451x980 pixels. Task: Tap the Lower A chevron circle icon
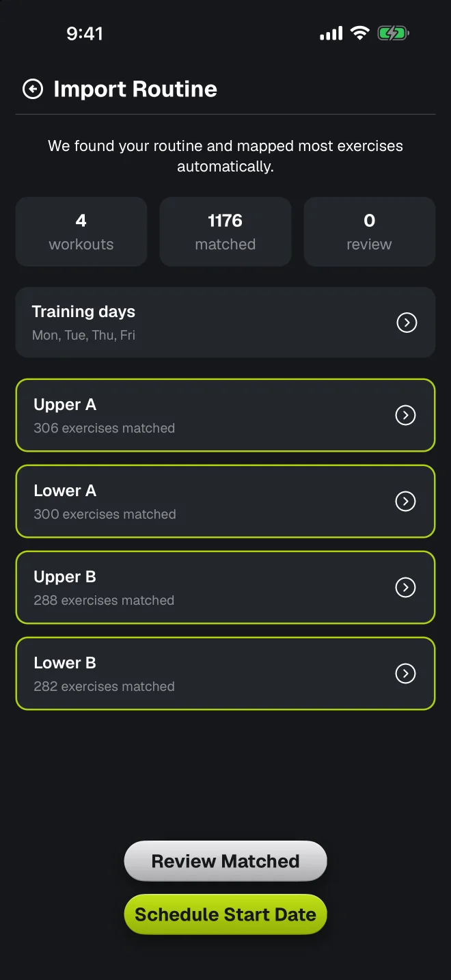click(x=406, y=502)
